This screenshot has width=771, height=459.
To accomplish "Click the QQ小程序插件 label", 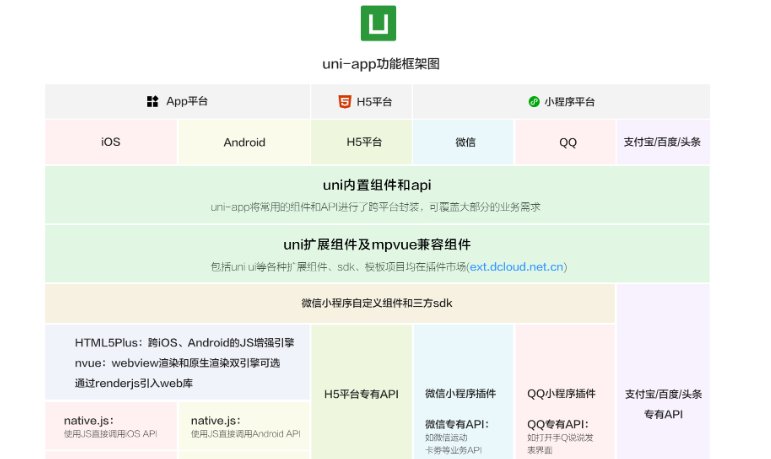I will [561, 394].
